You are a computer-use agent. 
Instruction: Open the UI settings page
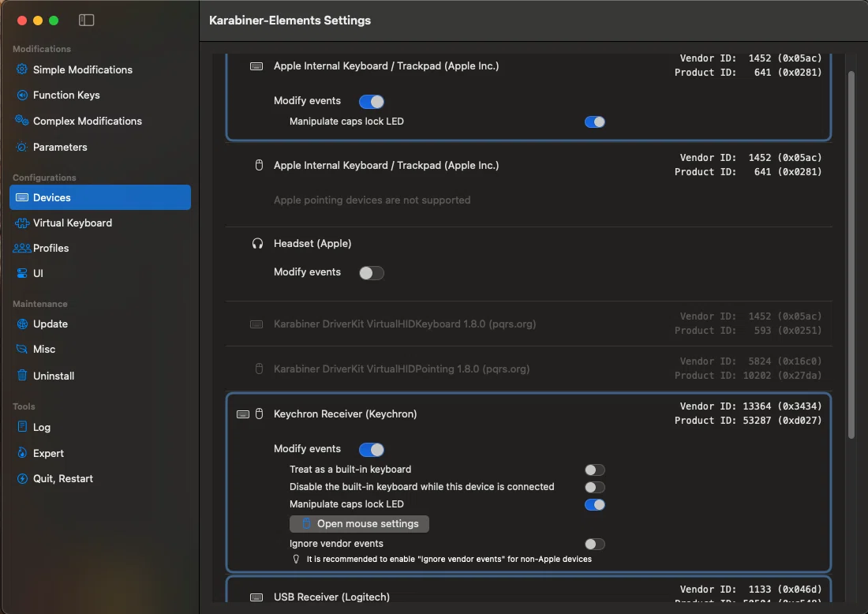(100, 273)
